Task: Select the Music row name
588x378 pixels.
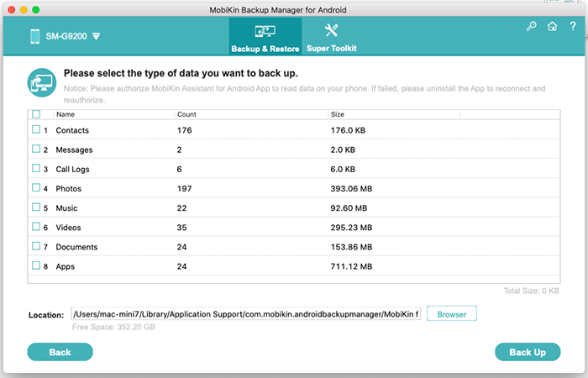Action: tap(66, 208)
